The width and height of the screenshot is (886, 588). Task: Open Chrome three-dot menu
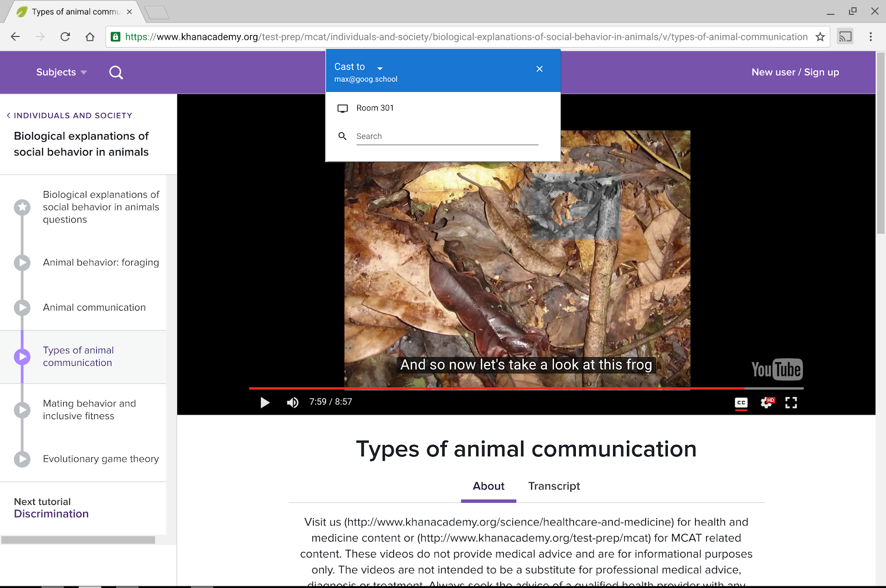click(870, 37)
